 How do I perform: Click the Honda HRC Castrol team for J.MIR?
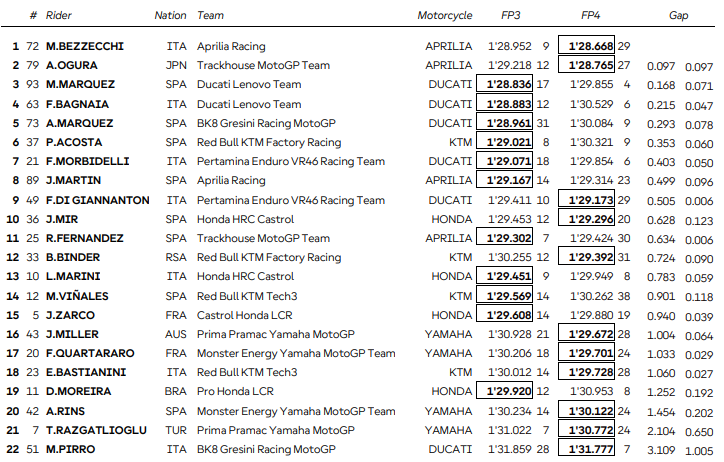tap(245, 219)
